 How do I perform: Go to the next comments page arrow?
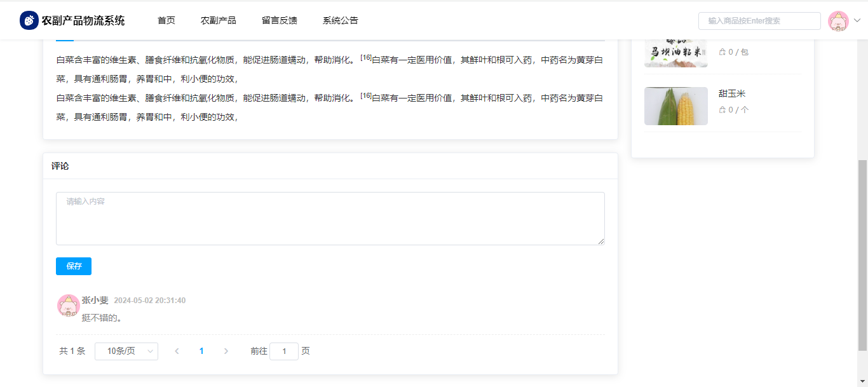[x=226, y=351]
